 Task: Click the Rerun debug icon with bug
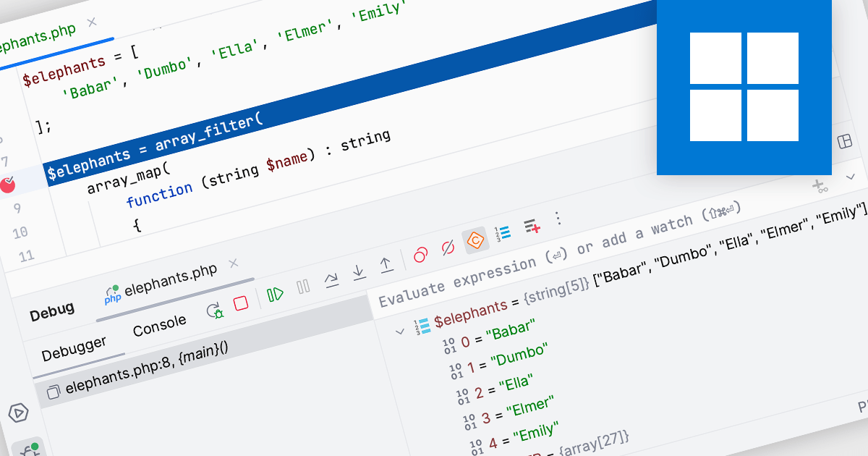pyautogui.click(x=215, y=311)
